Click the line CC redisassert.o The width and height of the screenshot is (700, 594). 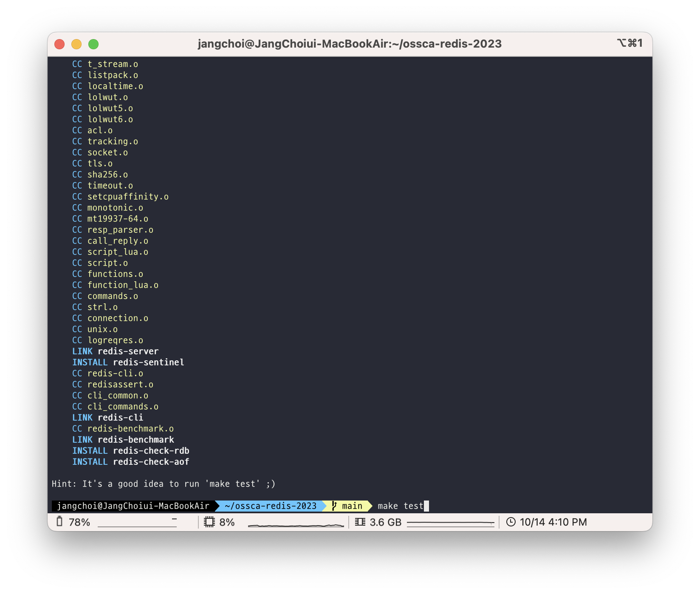tap(113, 384)
